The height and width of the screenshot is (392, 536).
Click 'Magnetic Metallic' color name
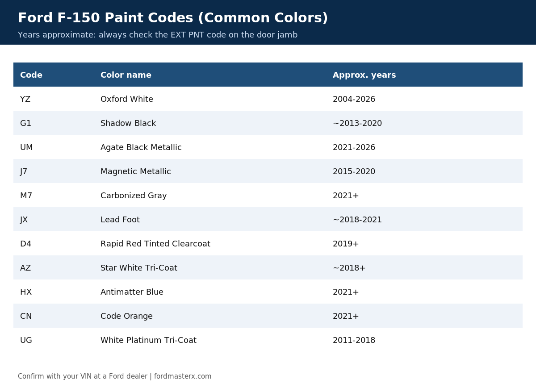[x=136, y=171]
